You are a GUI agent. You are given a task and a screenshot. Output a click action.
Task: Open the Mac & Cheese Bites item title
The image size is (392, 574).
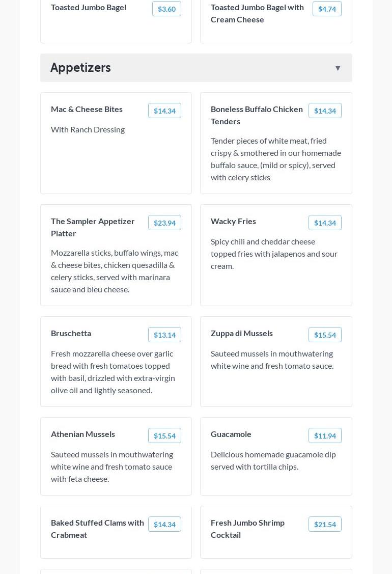pyautogui.click(x=87, y=109)
